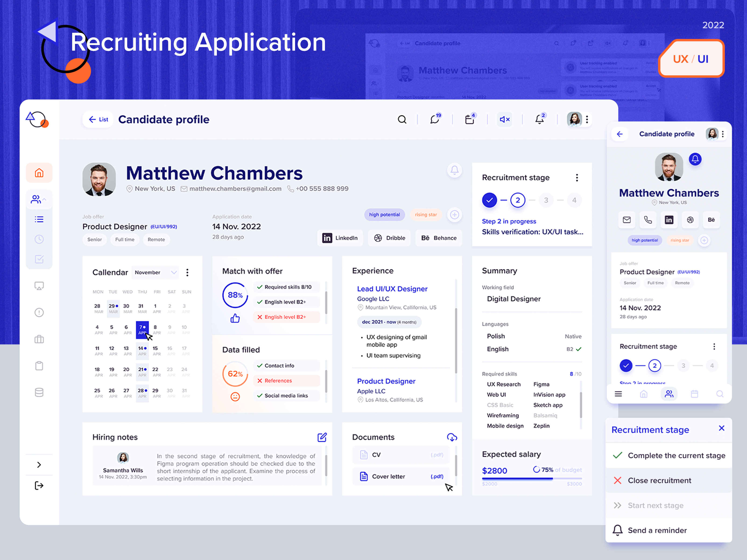
Task: Select the rising star tag
Action: coord(426,215)
